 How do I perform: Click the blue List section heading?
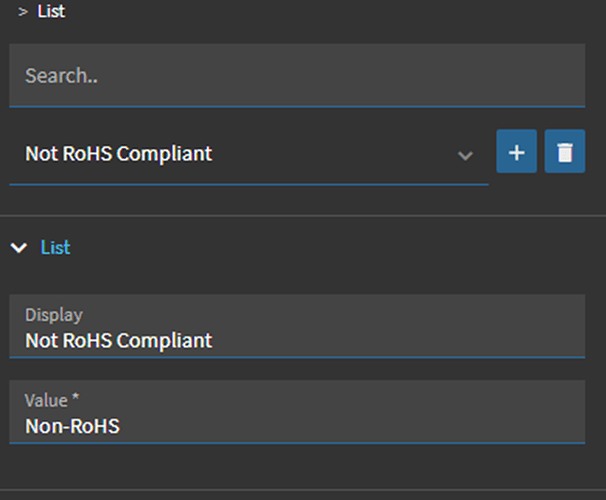pyautogui.click(x=55, y=247)
